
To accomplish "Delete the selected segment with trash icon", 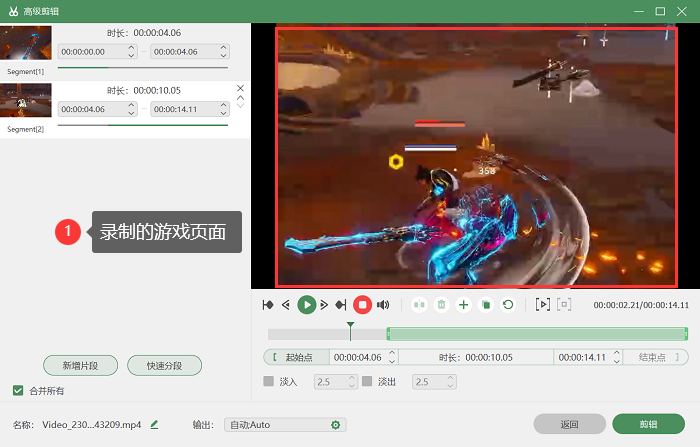I will (x=441, y=305).
